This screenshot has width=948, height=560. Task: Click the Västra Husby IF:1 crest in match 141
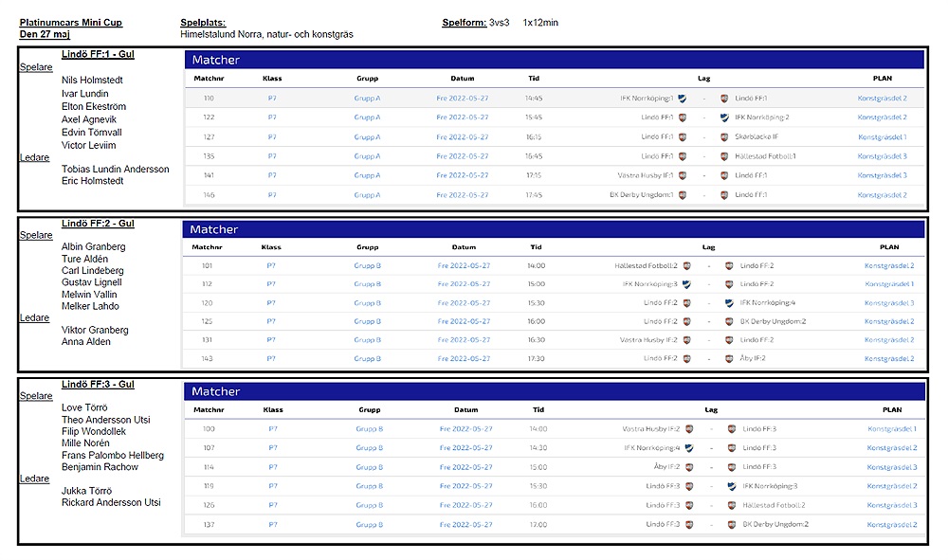[x=682, y=176]
